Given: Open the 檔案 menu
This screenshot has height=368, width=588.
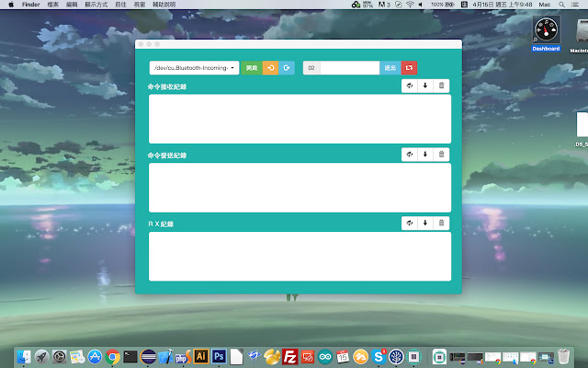Looking at the screenshot, I should (x=53, y=5).
